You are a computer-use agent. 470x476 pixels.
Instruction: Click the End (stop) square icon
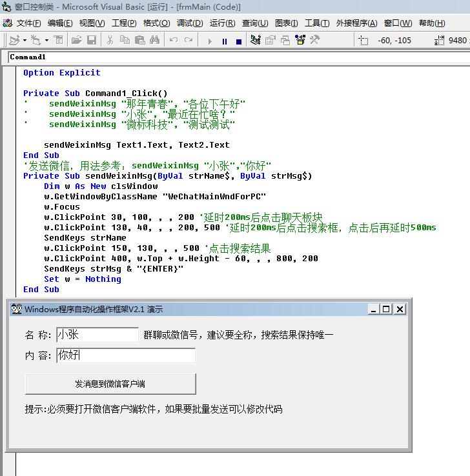[239, 41]
